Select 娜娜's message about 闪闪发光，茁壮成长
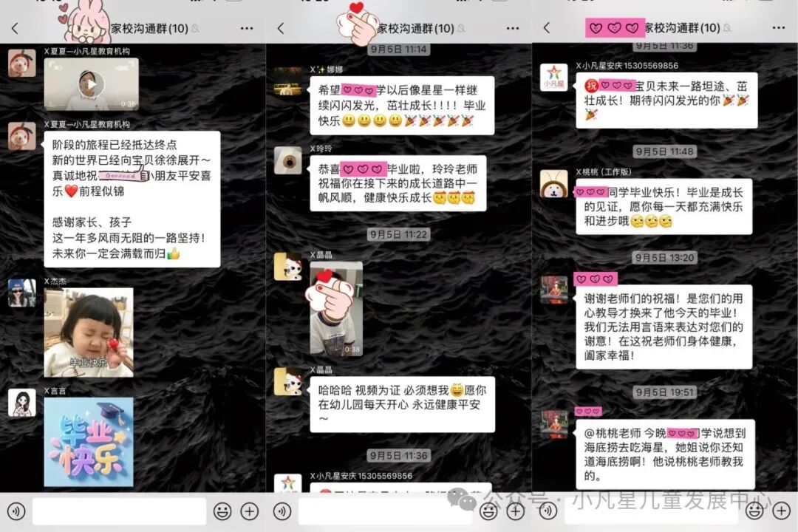This screenshot has width=798, height=532. point(402,106)
